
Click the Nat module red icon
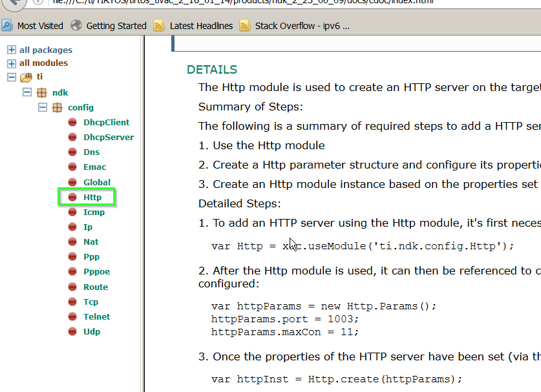click(72, 242)
